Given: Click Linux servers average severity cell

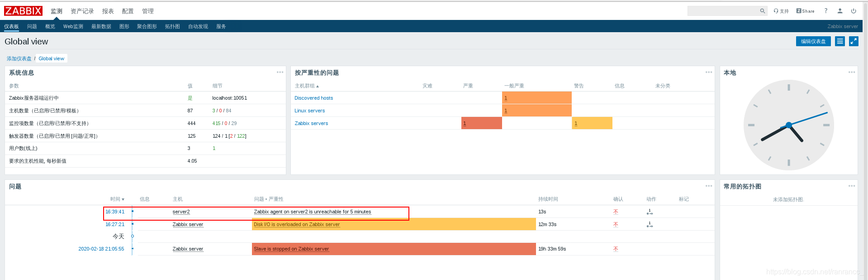Looking at the screenshot, I should coord(537,111).
